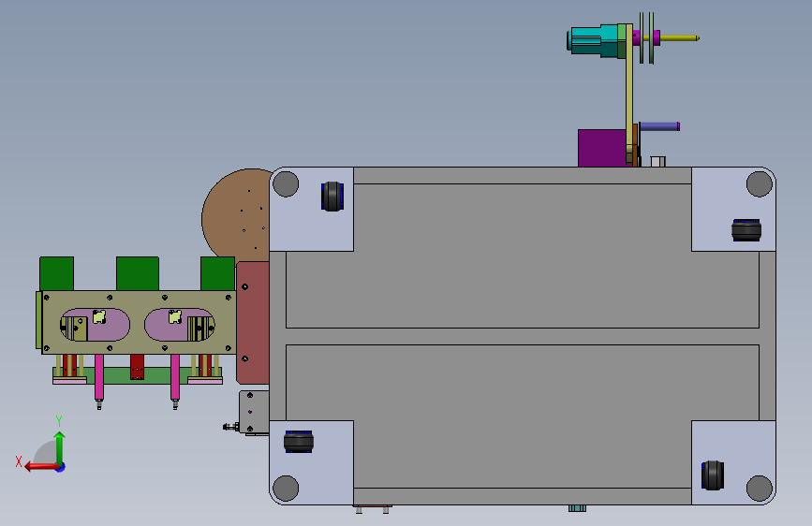Select the middle dark green block
812x526 pixels.
coord(138,273)
